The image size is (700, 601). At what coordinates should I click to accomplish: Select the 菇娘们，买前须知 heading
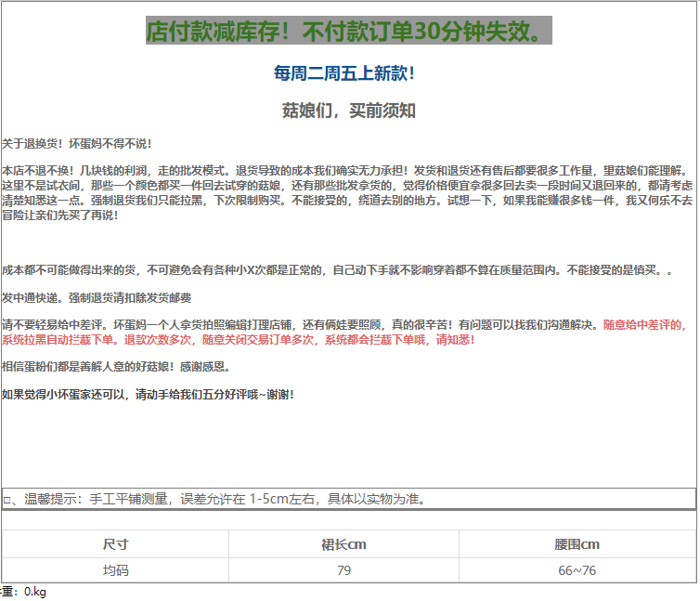pyautogui.click(x=348, y=111)
